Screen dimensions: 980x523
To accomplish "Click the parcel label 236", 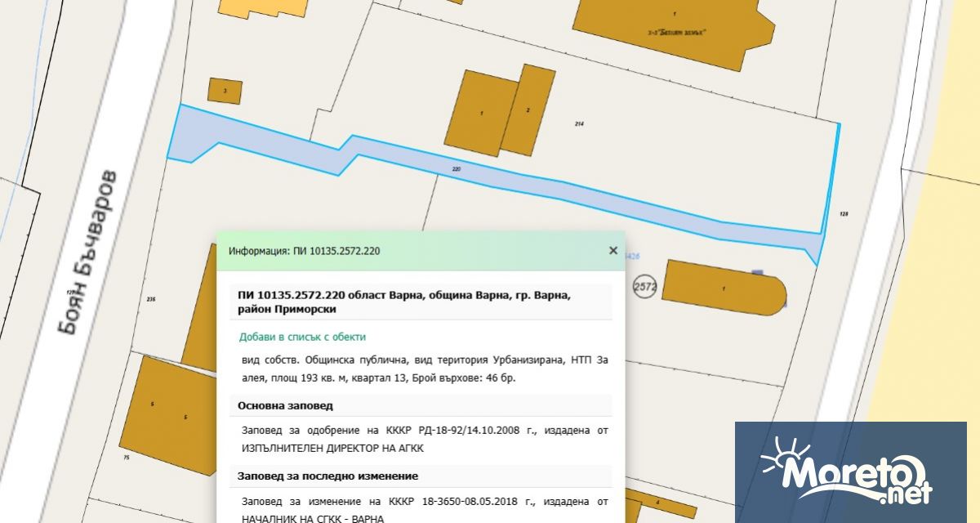I will [151, 300].
